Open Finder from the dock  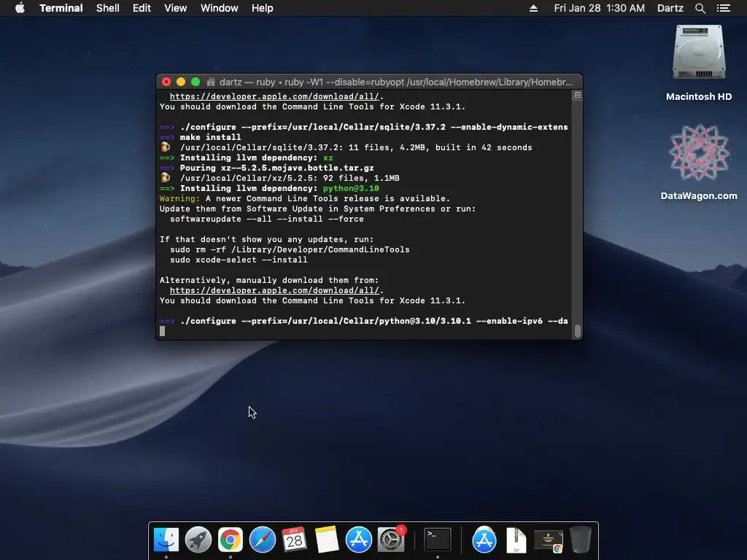pos(166,540)
